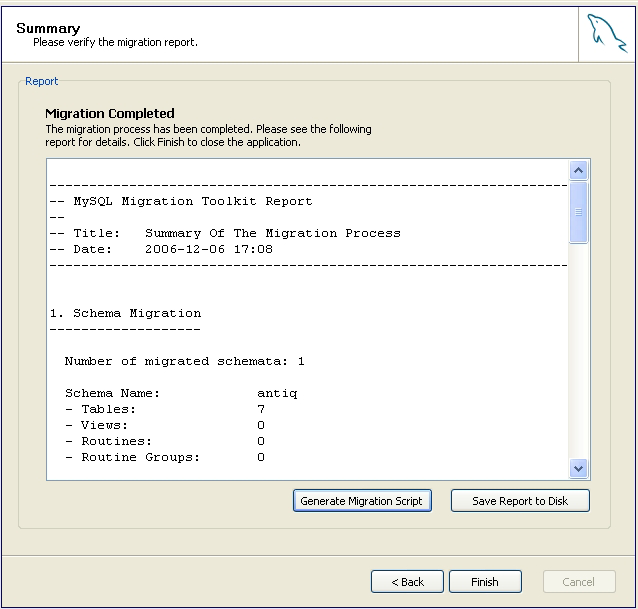Click Finish to close the wizard
Screen dimensions: 638x609
[x=485, y=582]
